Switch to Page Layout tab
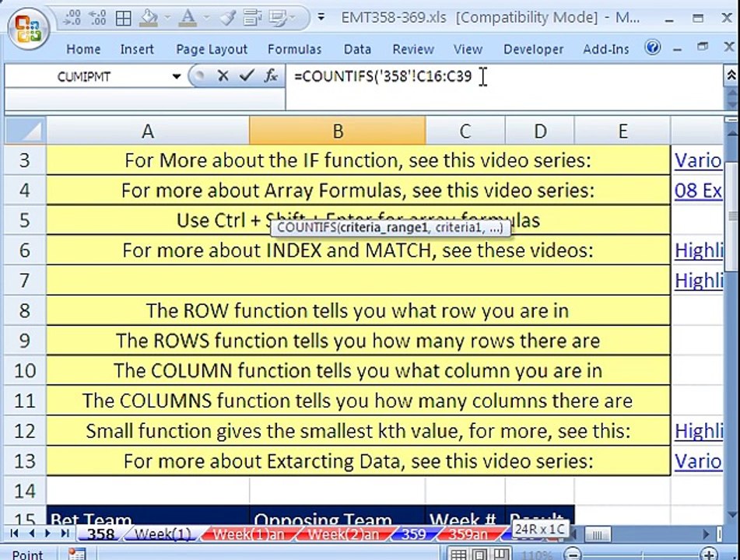This screenshot has height=560, width=740. pos(212,49)
